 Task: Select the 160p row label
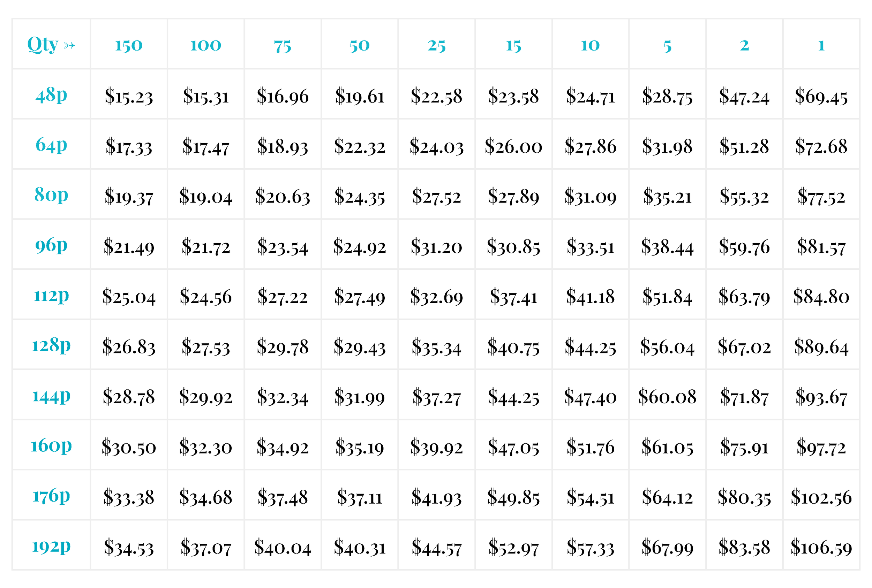click(51, 445)
